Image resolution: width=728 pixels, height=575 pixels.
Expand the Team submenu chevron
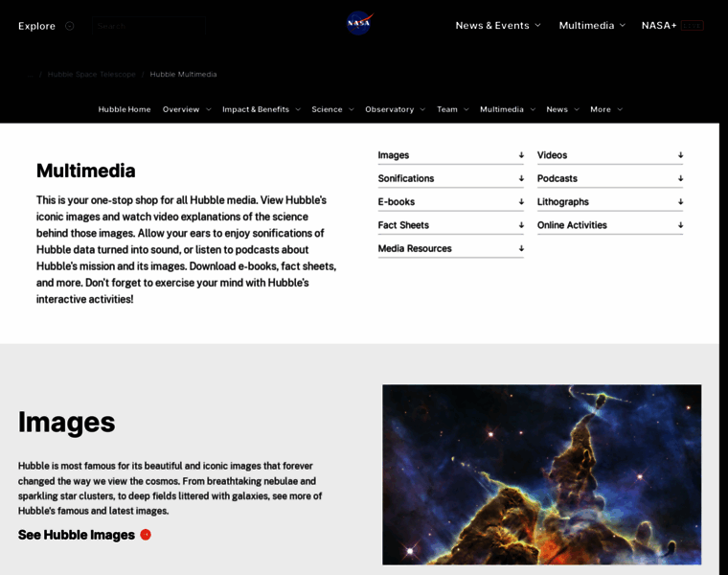466,109
